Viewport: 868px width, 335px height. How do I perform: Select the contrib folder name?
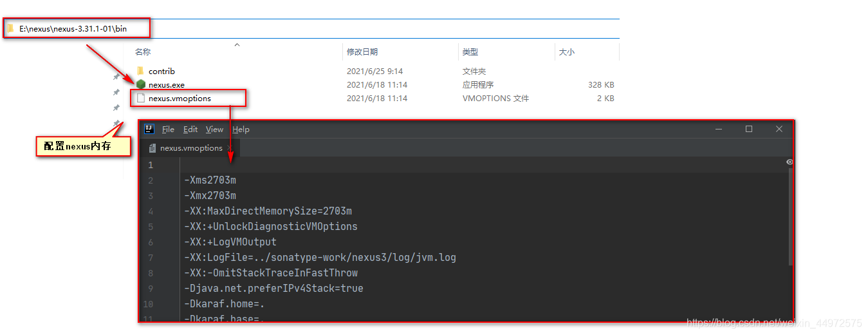(x=162, y=72)
